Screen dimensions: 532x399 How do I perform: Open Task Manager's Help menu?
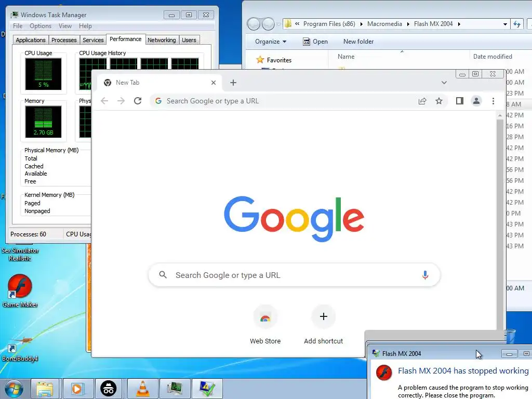click(x=85, y=26)
